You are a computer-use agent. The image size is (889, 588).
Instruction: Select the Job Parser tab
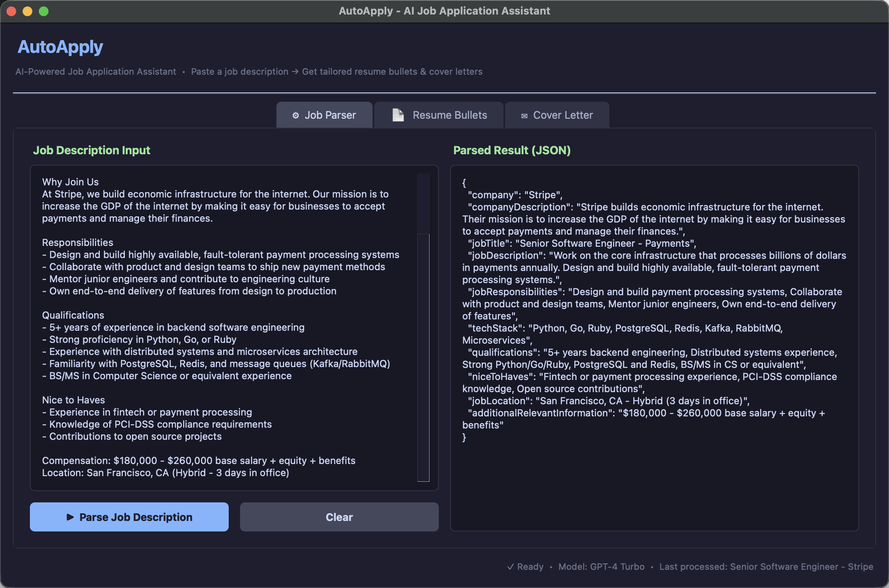pos(324,115)
